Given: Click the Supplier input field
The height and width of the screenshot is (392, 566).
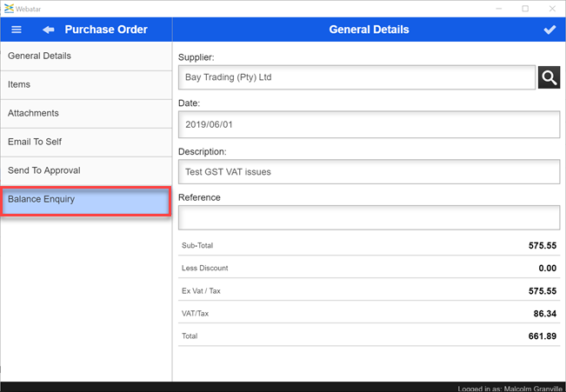Looking at the screenshot, I should click(356, 77).
